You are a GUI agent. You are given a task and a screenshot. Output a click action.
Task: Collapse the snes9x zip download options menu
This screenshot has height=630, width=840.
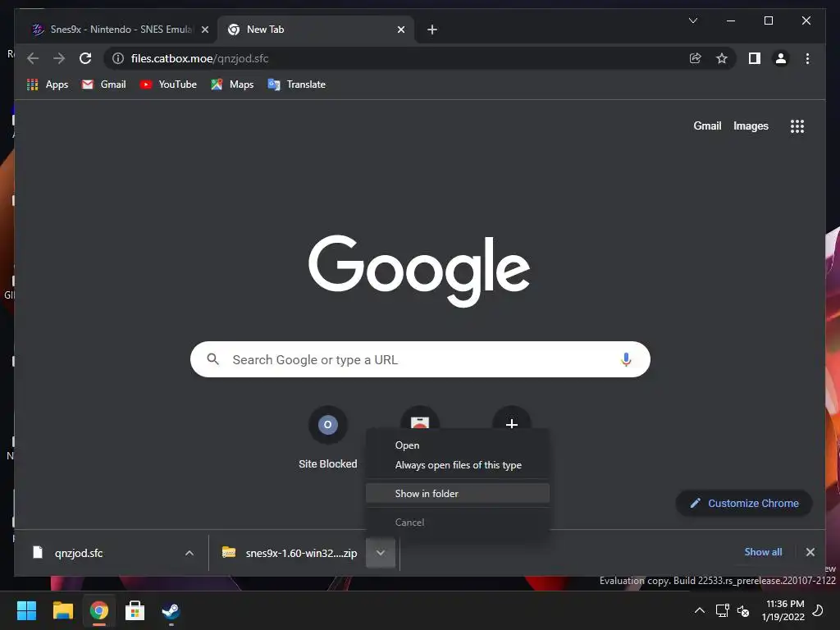pyautogui.click(x=381, y=553)
